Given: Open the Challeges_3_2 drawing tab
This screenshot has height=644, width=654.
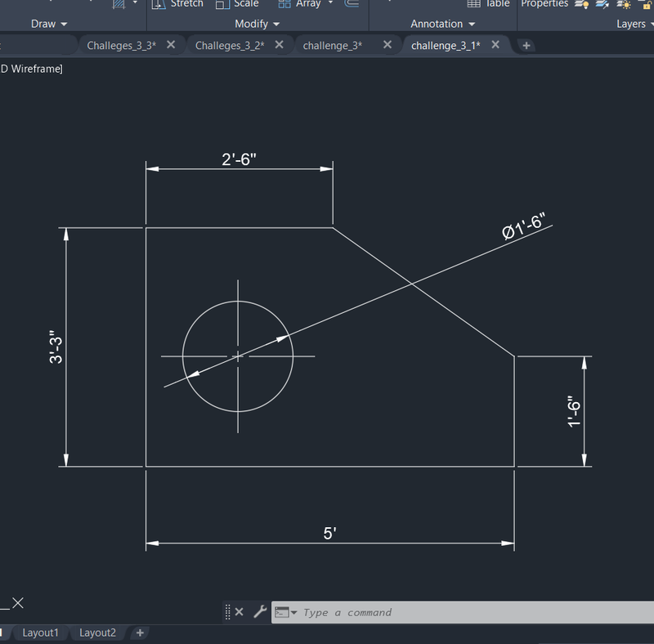Looking at the screenshot, I should tap(231, 45).
